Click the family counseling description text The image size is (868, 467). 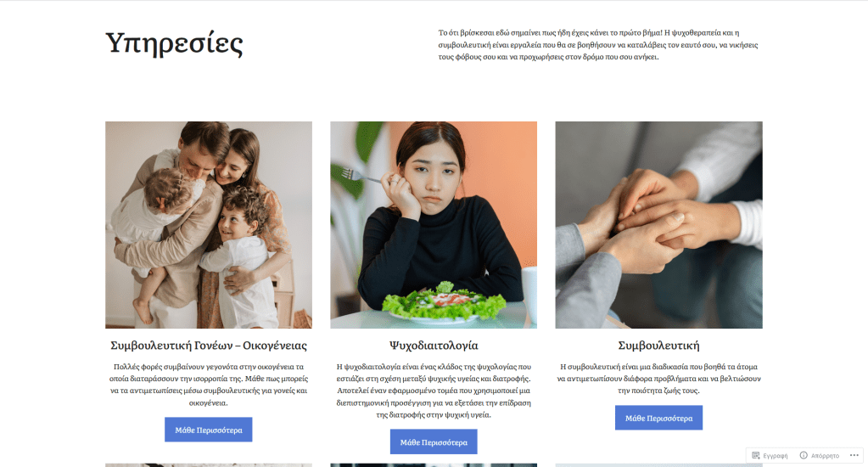coord(209,385)
